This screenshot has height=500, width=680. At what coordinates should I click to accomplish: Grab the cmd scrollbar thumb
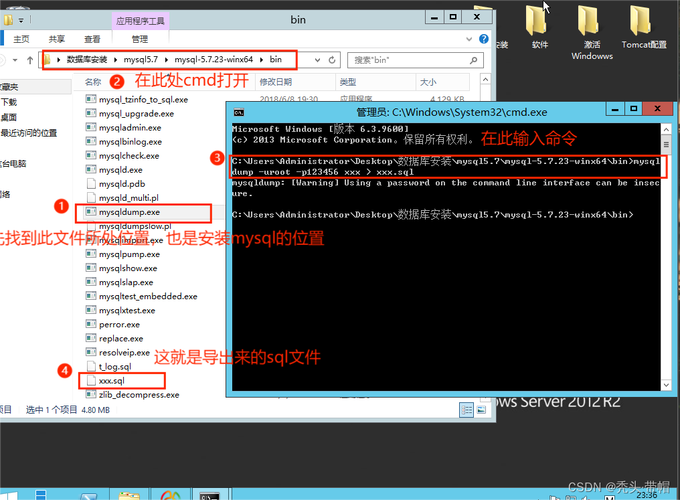pos(666,144)
